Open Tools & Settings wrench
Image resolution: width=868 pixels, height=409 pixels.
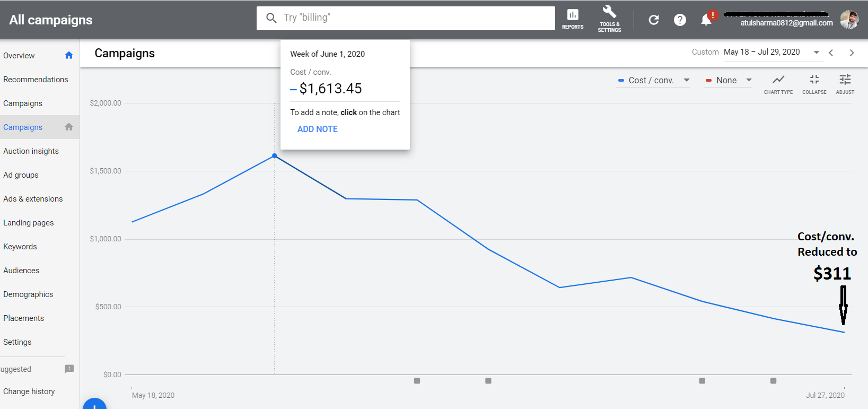tap(609, 19)
